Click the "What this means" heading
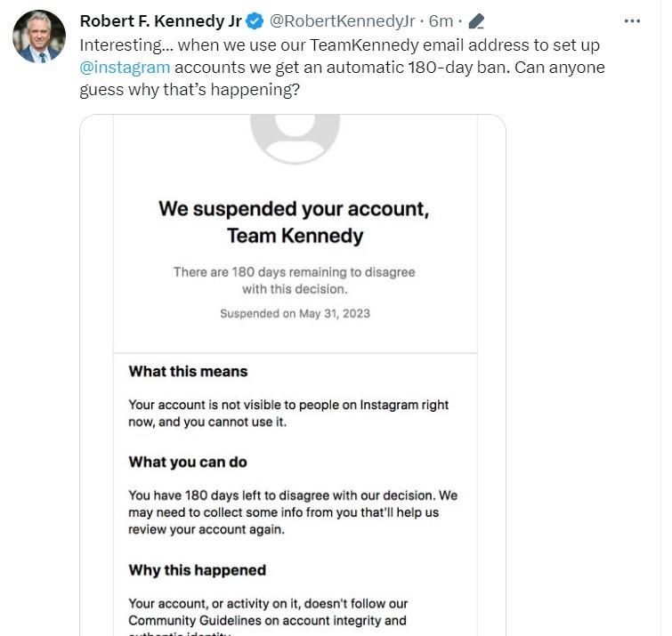Viewport: 672px width, 636px height. (x=188, y=372)
